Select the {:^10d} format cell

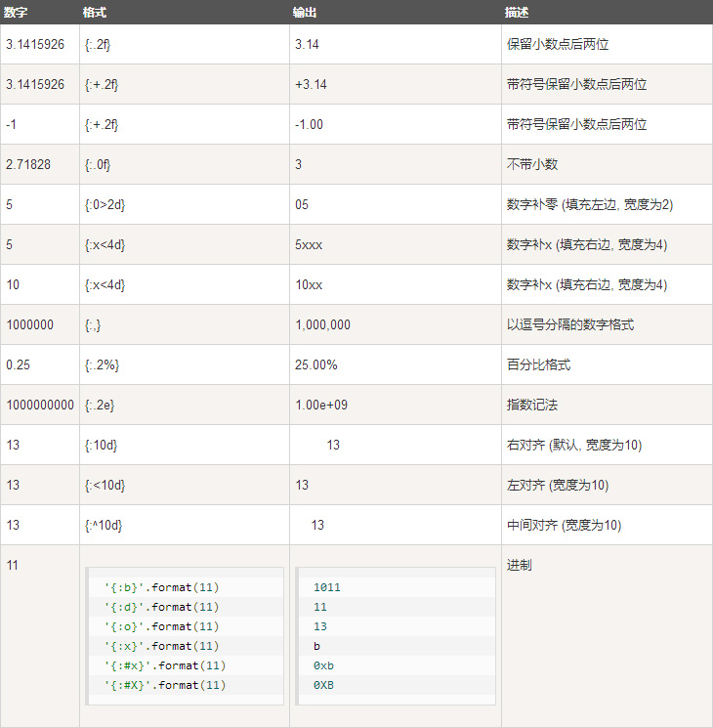(x=185, y=525)
